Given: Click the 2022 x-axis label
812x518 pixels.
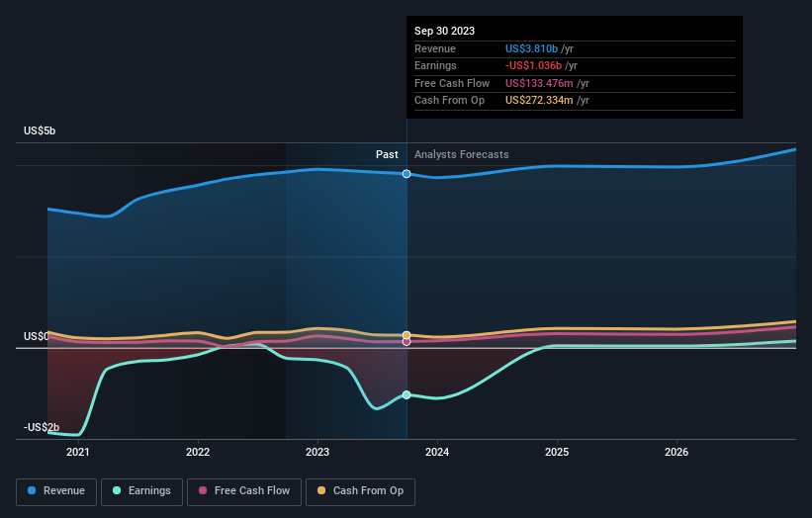Looking at the screenshot, I should [x=198, y=453].
